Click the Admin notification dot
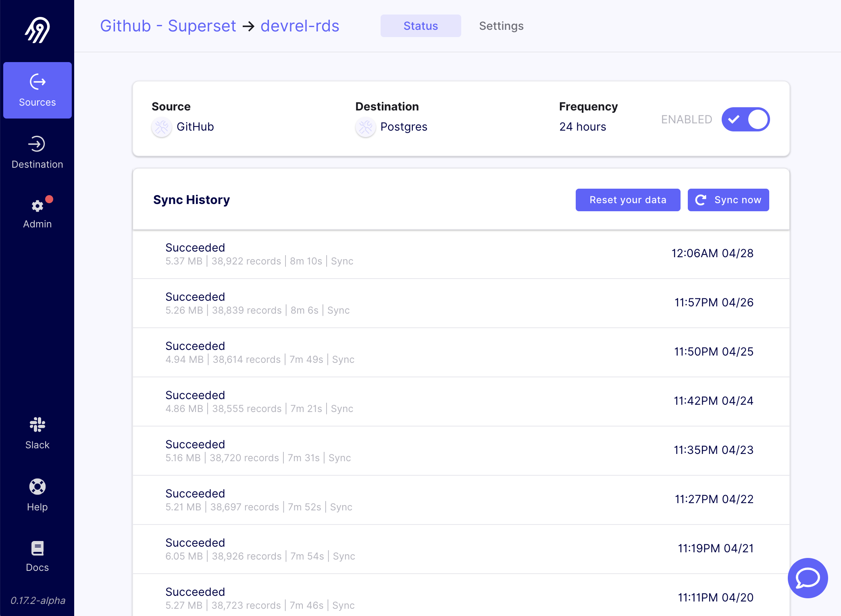 [49, 199]
